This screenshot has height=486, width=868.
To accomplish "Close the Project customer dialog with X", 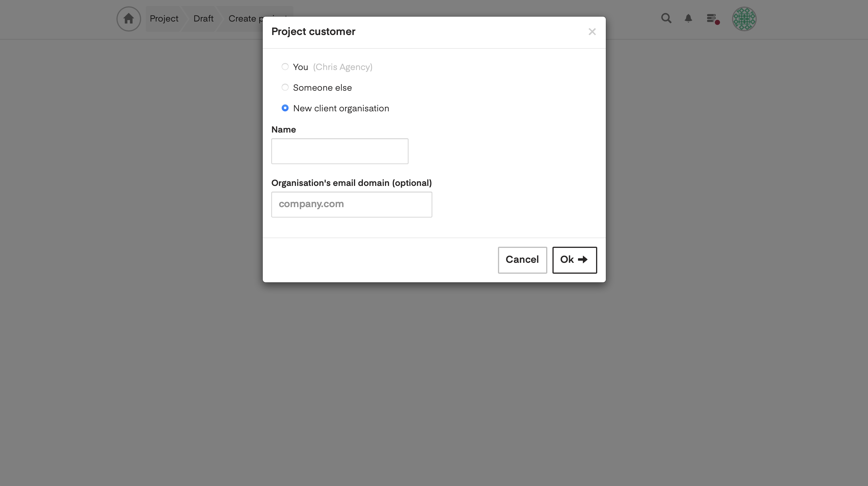I will pyautogui.click(x=592, y=32).
